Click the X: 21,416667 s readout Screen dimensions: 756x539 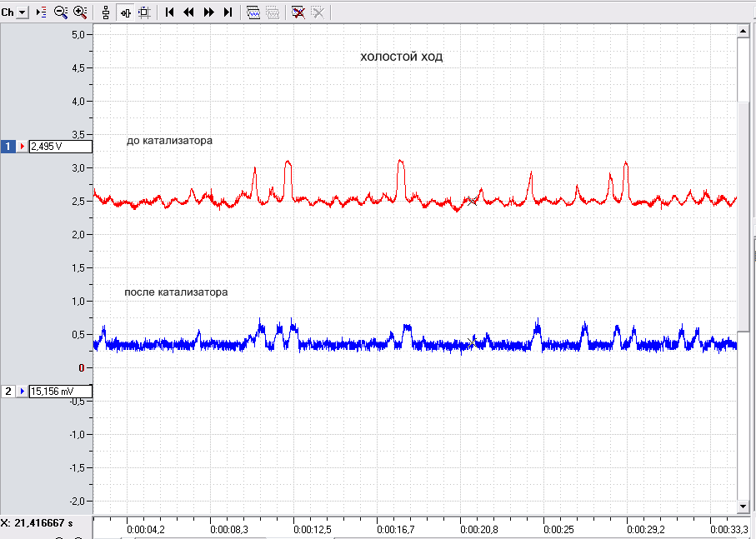pos(37,522)
